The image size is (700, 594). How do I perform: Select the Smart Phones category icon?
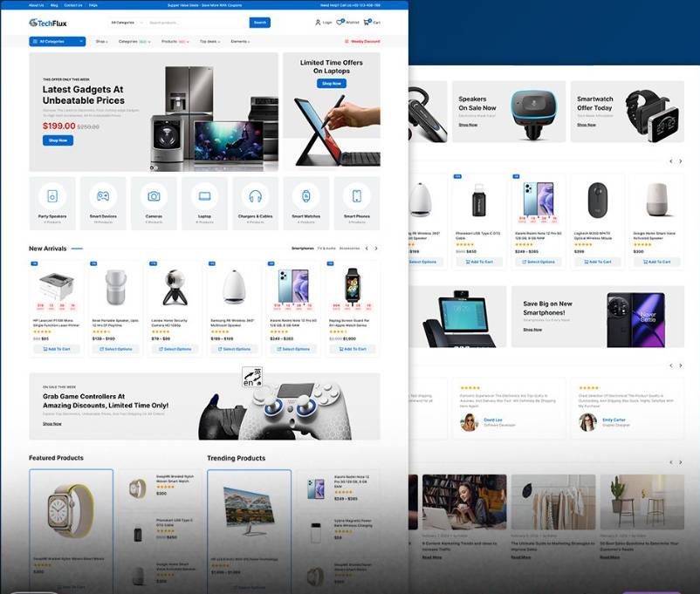click(357, 196)
